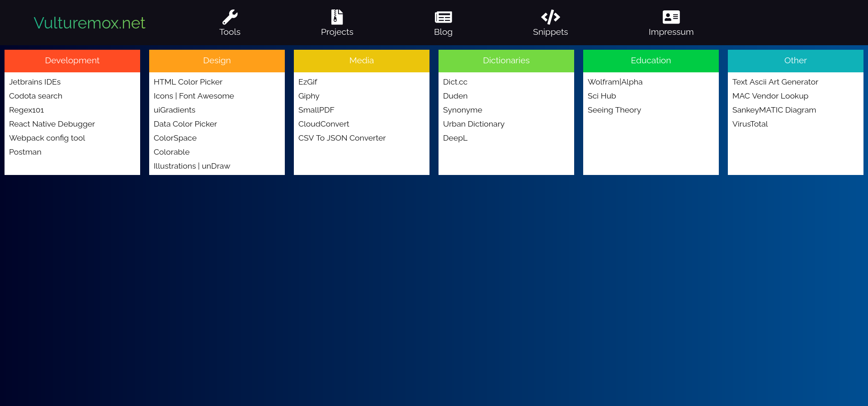Visit the Dict.cc link
This screenshot has height=406, width=868.
(x=455, y=82)
